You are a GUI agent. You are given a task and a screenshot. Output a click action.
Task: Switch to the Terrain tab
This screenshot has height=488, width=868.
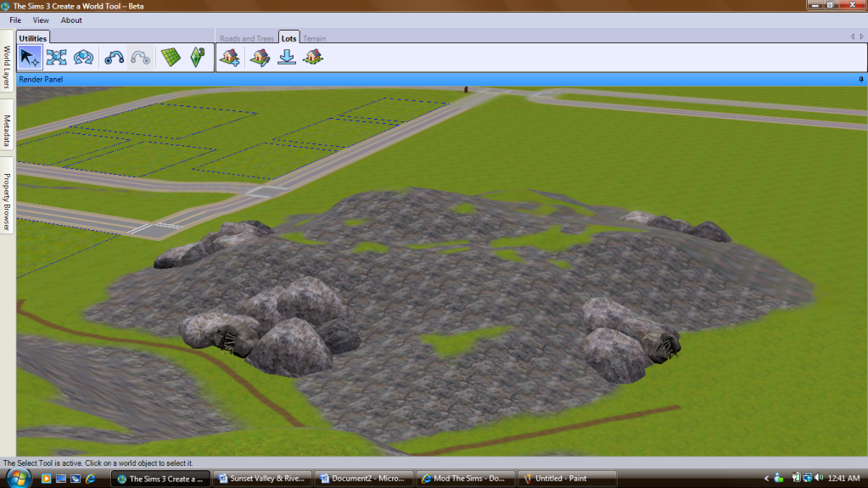tap(314, 39)
